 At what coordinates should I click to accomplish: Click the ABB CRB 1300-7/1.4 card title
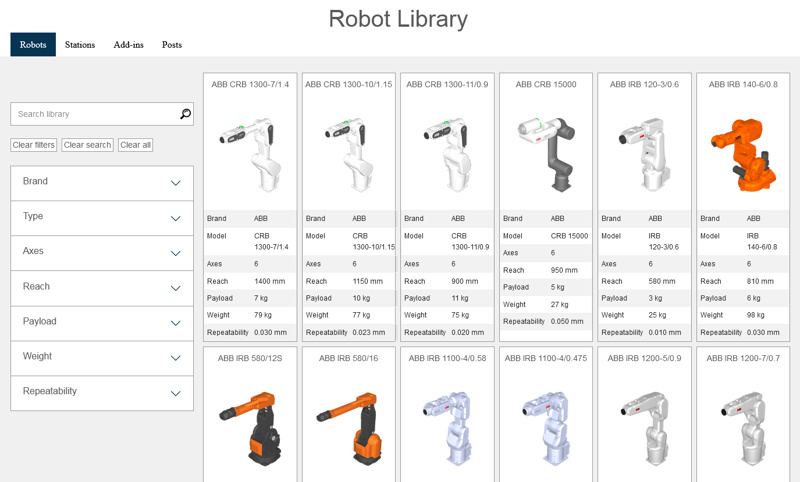(x=250, y=84)
